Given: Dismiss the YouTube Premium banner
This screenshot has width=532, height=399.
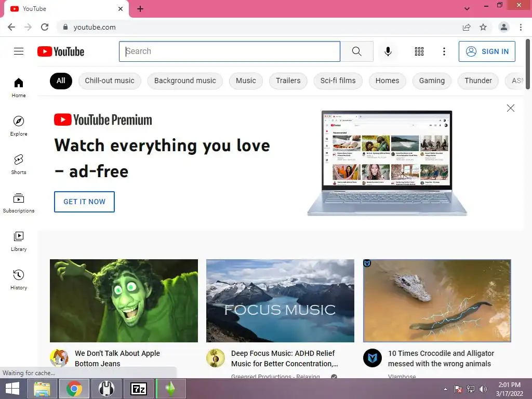Looking at the screenshot, I should (510, 108).
